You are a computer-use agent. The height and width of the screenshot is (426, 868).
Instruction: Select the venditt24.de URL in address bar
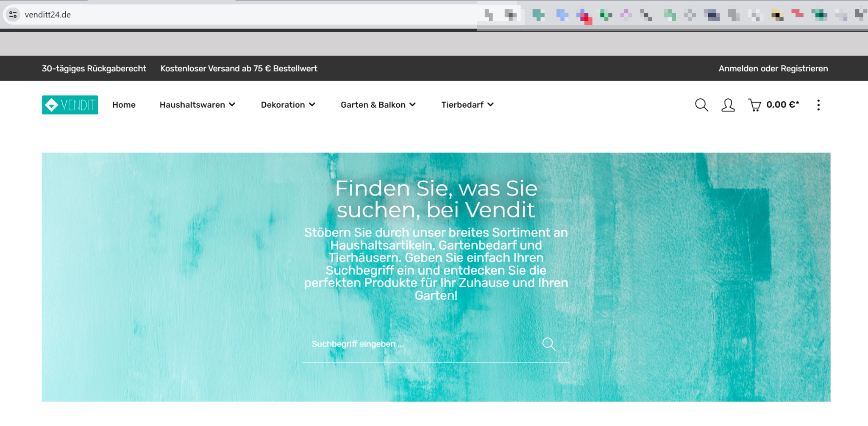coord(48,15)
